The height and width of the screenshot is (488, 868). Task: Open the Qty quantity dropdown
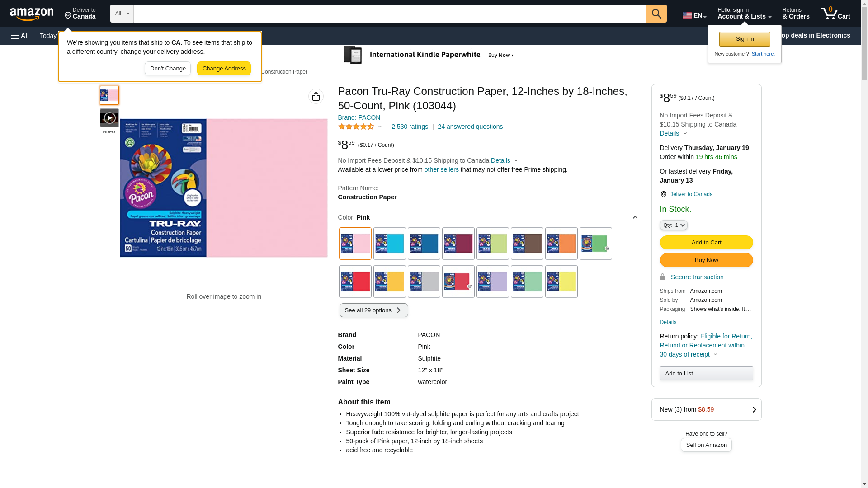point(673,225)
